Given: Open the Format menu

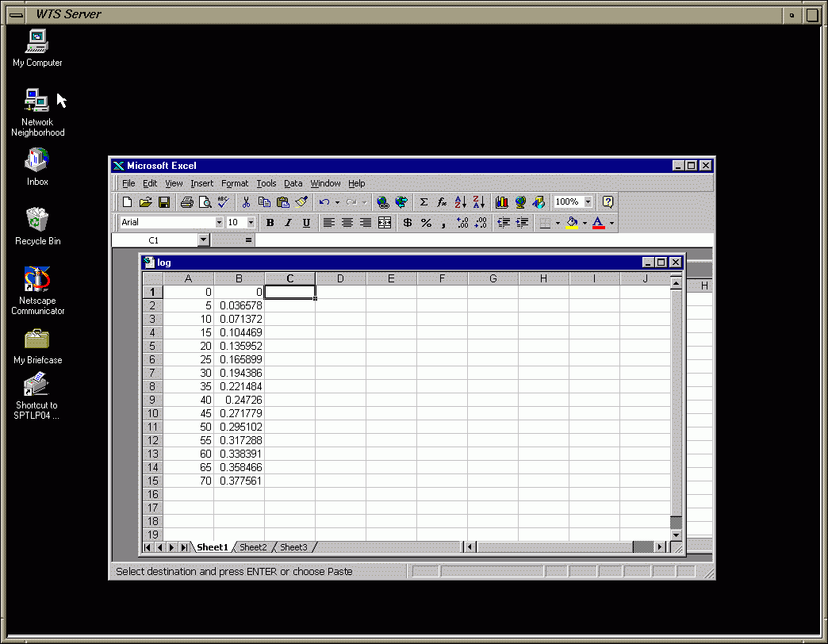Looking at the screenshot, I should pyautogui.click(x=235, y=183).
